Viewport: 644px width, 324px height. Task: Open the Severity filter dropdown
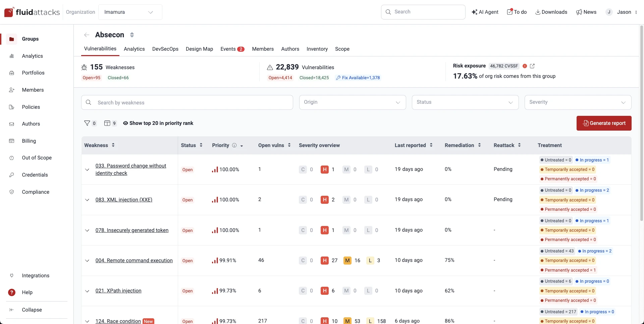pyautogui.click(x=577, y=102)
